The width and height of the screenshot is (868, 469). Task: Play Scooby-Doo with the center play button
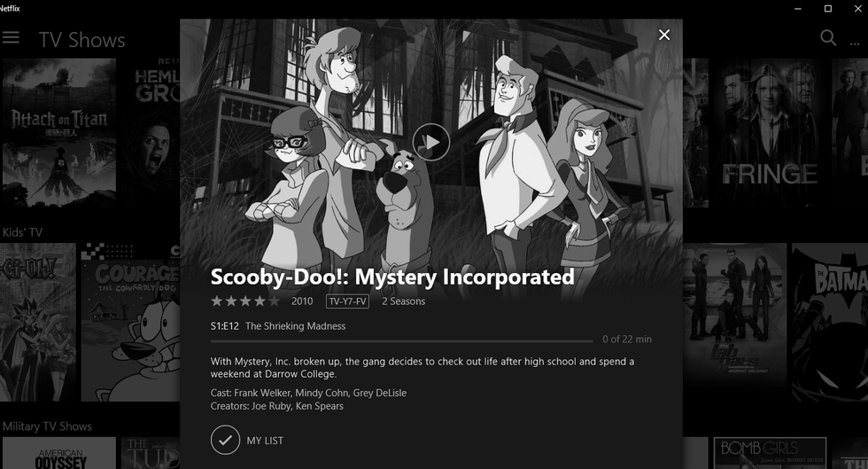pos(430,143)
